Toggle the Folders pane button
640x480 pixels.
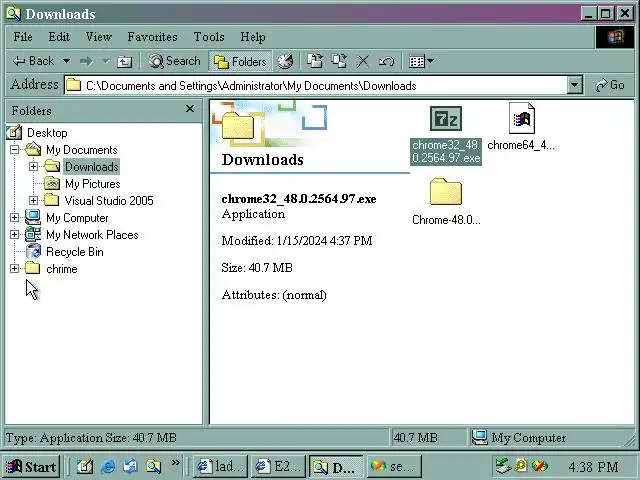click(240, 61)
